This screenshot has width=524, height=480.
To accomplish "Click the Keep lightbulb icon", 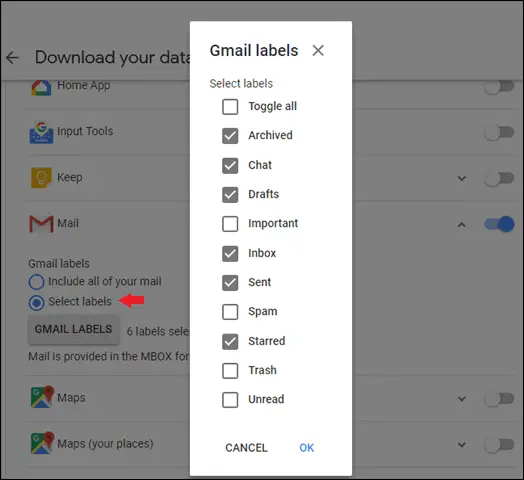I will (41, 178).
